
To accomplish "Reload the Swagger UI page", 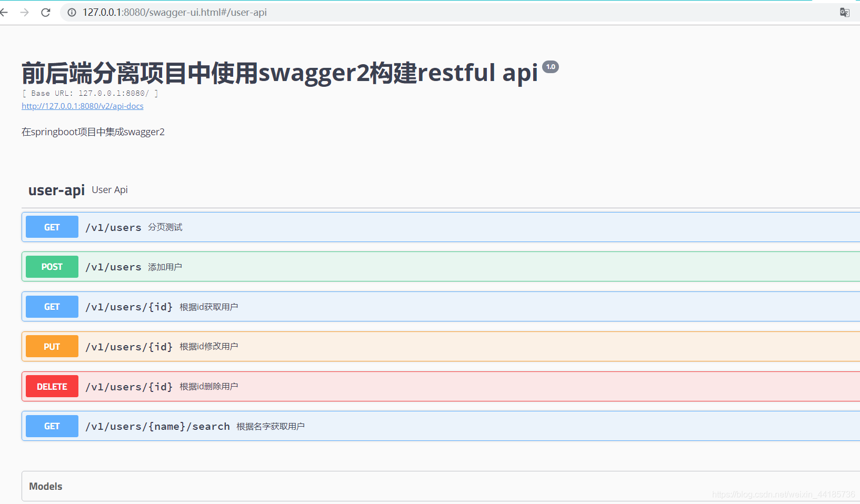I will [x=45, y=12].
